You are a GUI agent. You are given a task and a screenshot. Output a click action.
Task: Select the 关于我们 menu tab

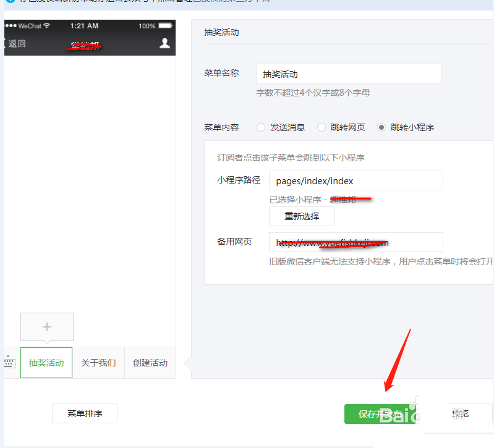click(x=98, y=363)
